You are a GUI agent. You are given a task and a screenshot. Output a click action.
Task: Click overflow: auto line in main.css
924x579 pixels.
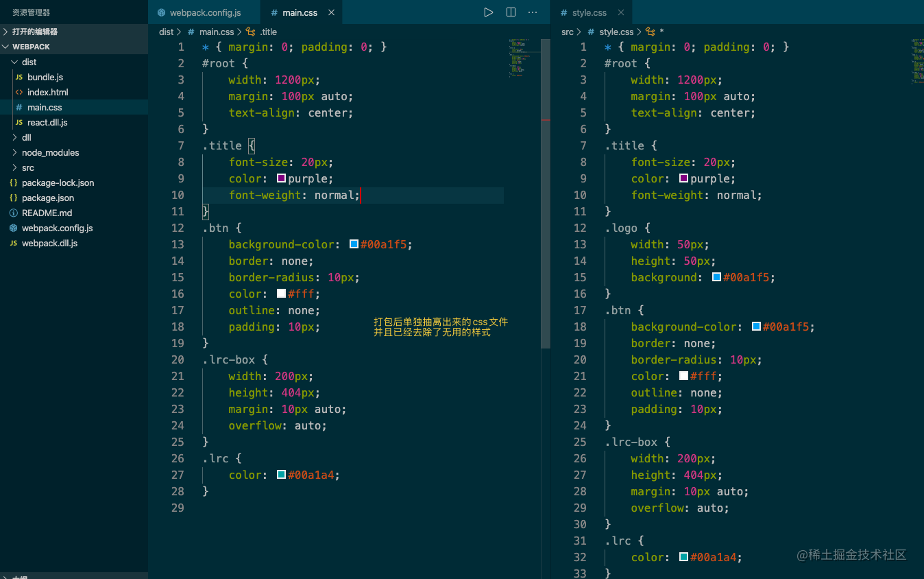(278, 425)
